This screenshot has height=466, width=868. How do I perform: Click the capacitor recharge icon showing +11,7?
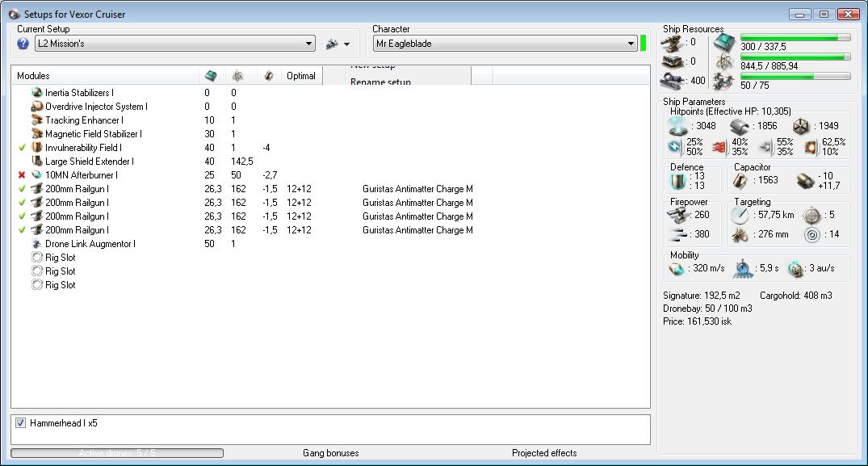click(805, 180)
